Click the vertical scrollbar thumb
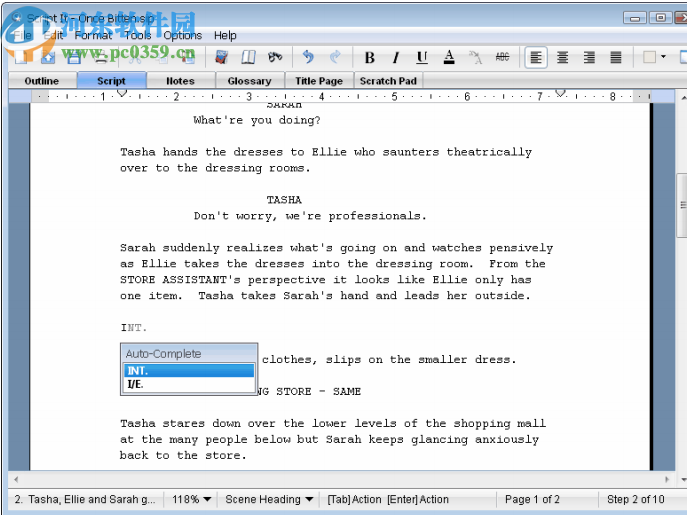 pos(682,205)
